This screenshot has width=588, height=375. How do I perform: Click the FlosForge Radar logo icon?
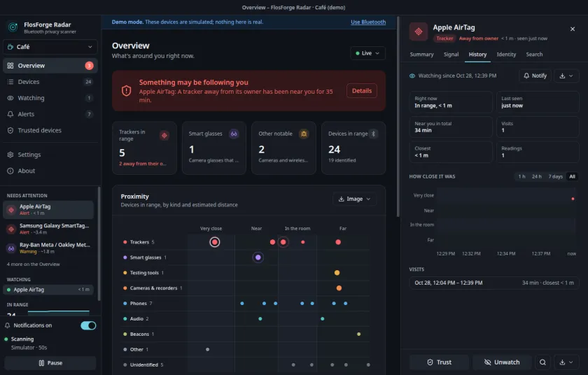(13, 27)
